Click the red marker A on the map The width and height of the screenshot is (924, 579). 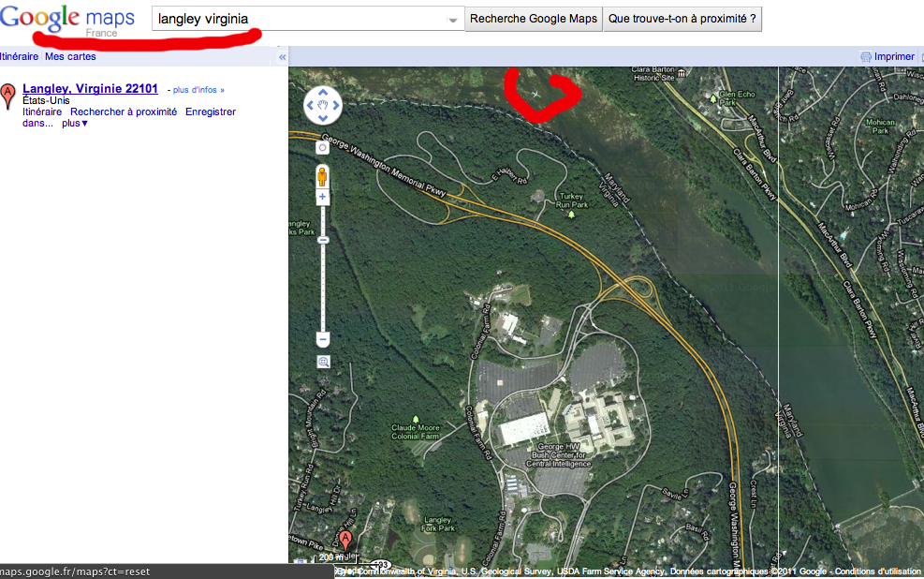click(345, 540)
